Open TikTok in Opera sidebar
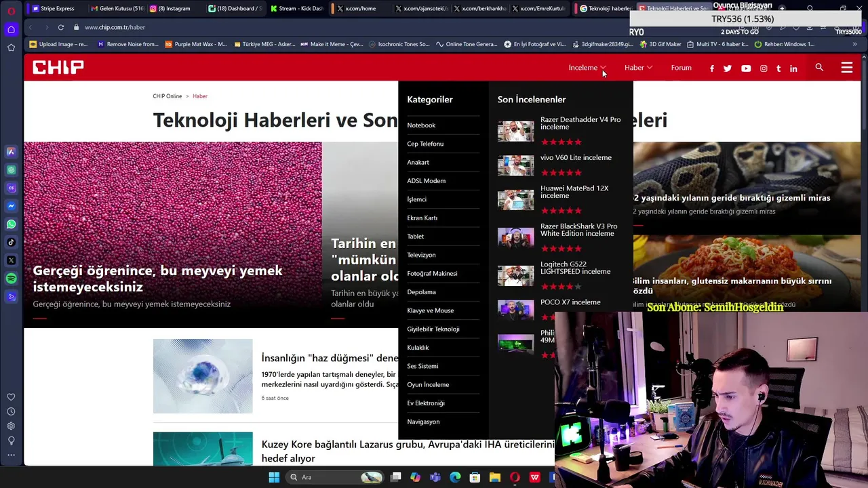The width and height of the screenshot is (868, 488). (x=11, y=242)
